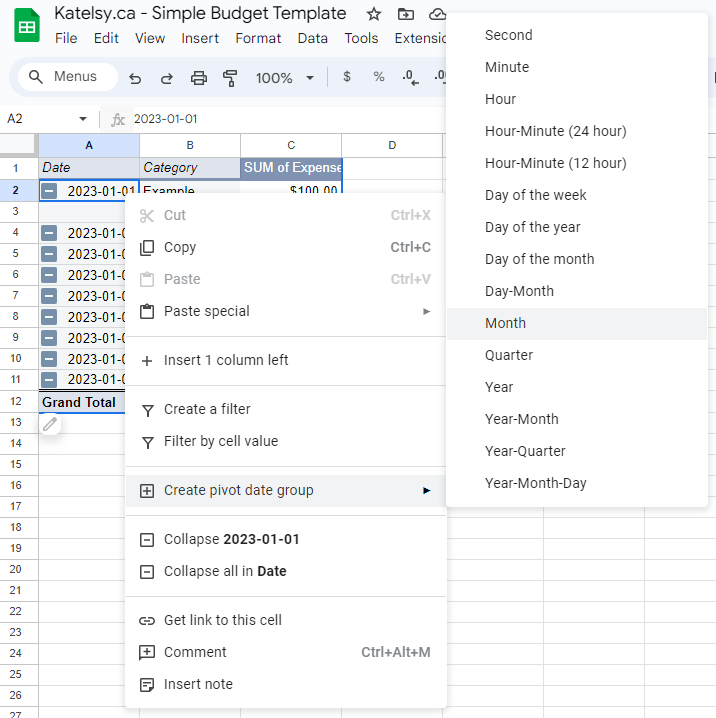Star the Simple Budget Template document
Image resolution: width=716 pixels, height=718 pixels.
(373, 14)
